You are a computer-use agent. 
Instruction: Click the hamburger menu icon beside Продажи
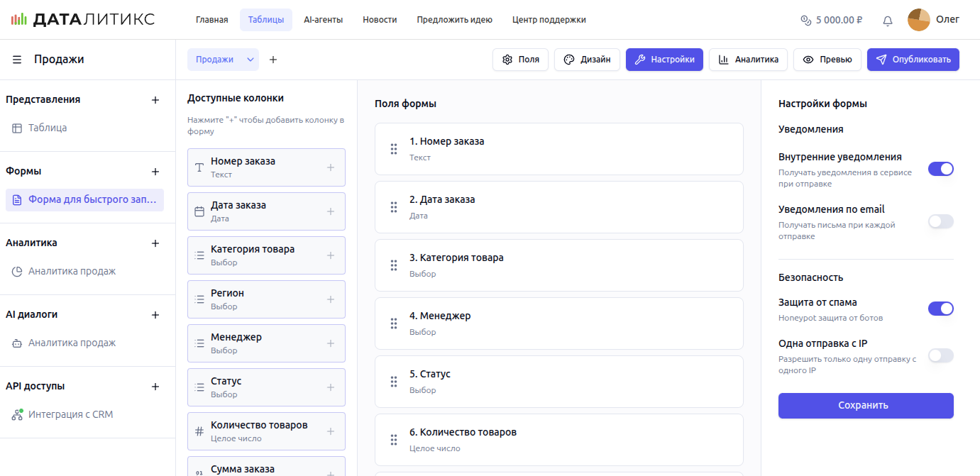(17, 60)
